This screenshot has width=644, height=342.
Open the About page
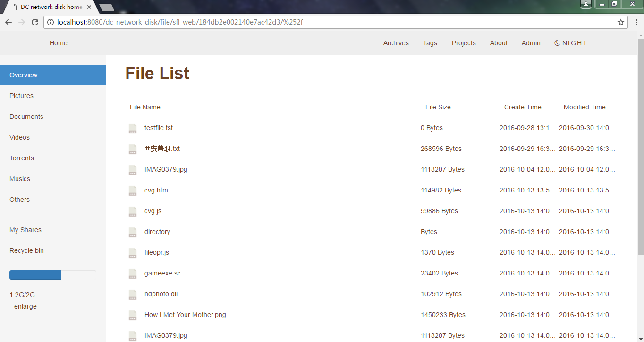coord(499,43)
